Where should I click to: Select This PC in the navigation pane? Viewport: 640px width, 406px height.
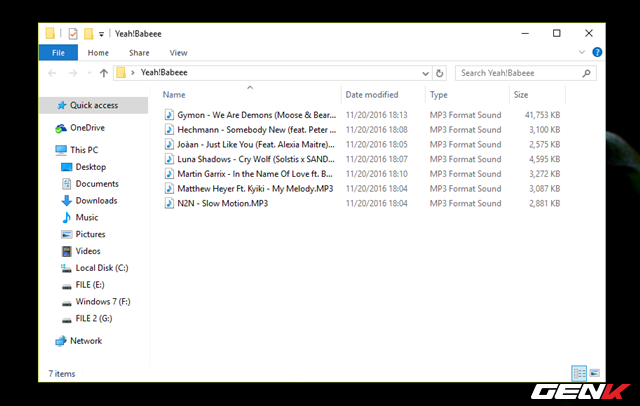coord(84,150)
